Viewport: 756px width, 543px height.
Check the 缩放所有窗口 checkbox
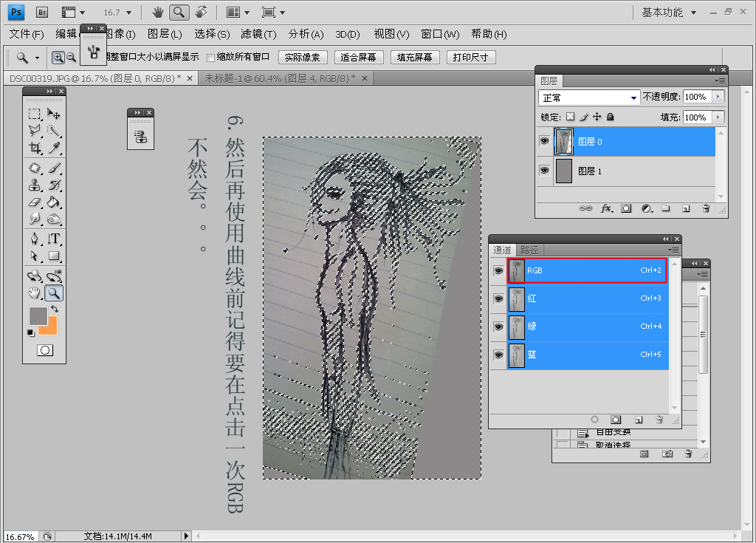click(210, 58)
